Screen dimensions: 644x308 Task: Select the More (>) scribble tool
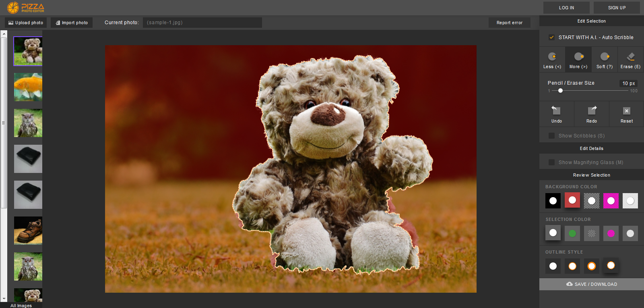click(578, 60)
